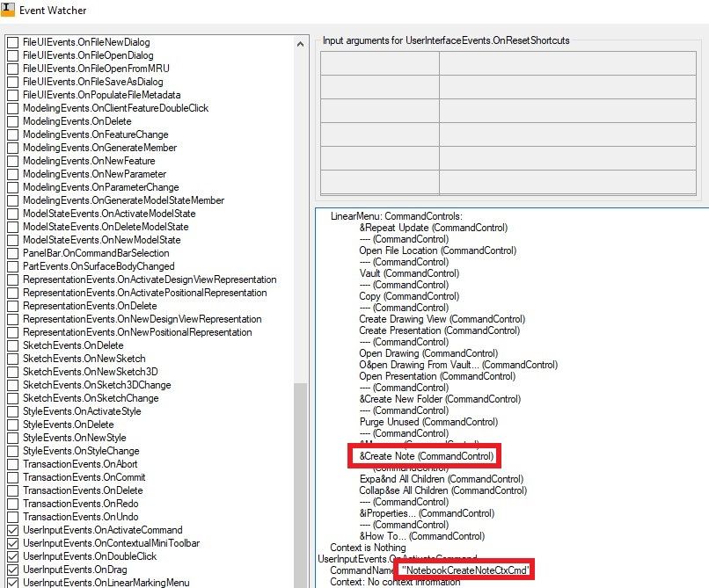
Task: Click '&iProperties... (CommandControl)' log line
Action: coord(427,513)
